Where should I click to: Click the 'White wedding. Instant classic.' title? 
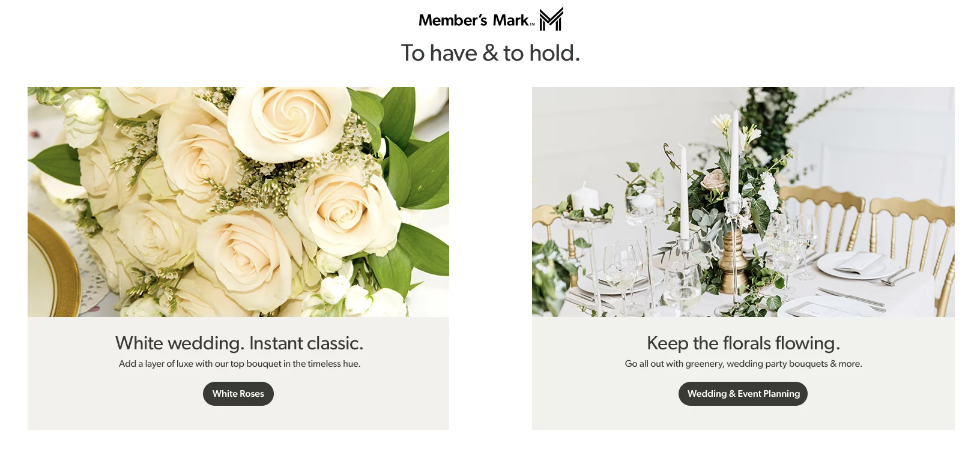pyautogui.click(x=239, y=343)
